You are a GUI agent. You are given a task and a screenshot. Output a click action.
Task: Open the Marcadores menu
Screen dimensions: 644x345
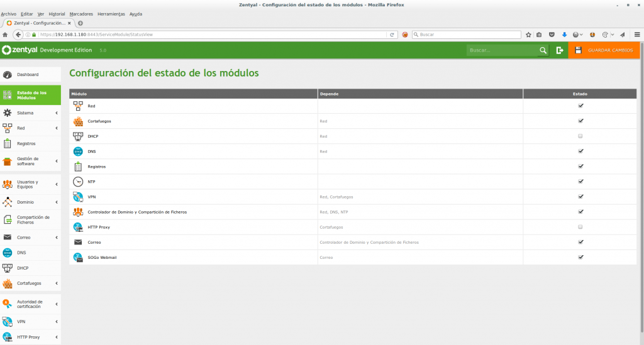click(x=81, y=14)
